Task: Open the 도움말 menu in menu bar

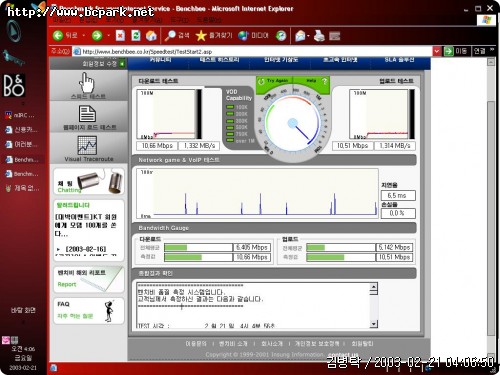Action: 209,21
